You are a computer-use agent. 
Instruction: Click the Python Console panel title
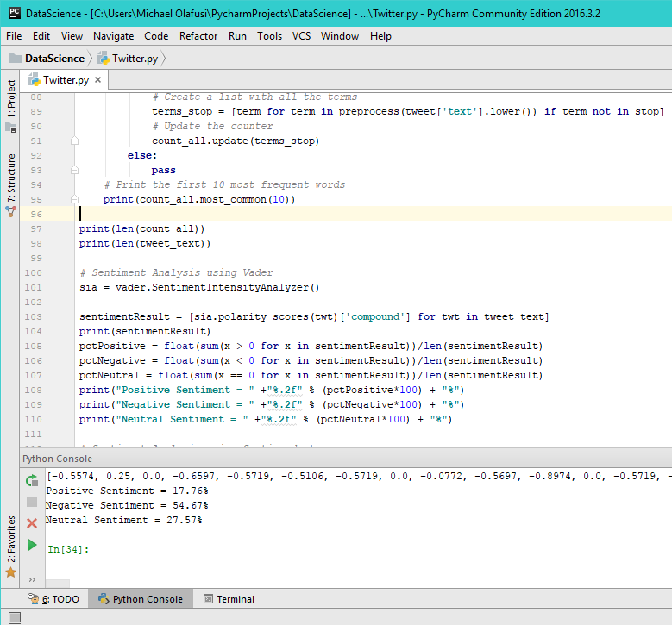58,459
